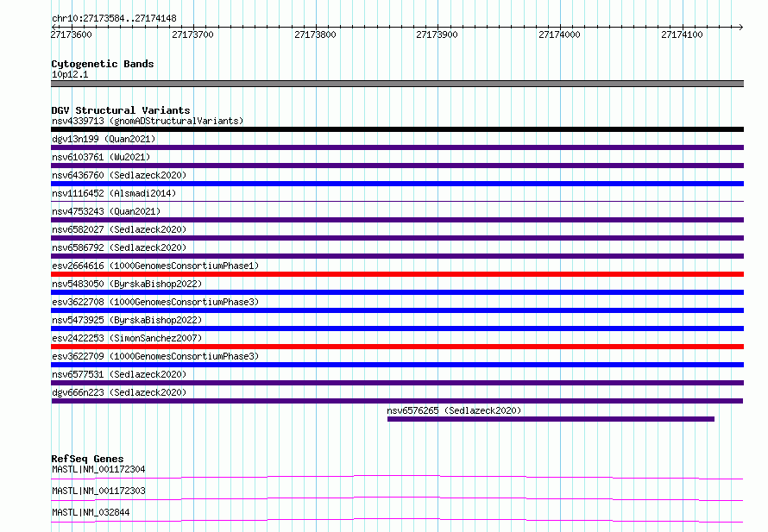The width and height of the screenshot is (768, 532).
Task: Click the nsv6577531 purple variant bar
Action: tap(397, 383)
